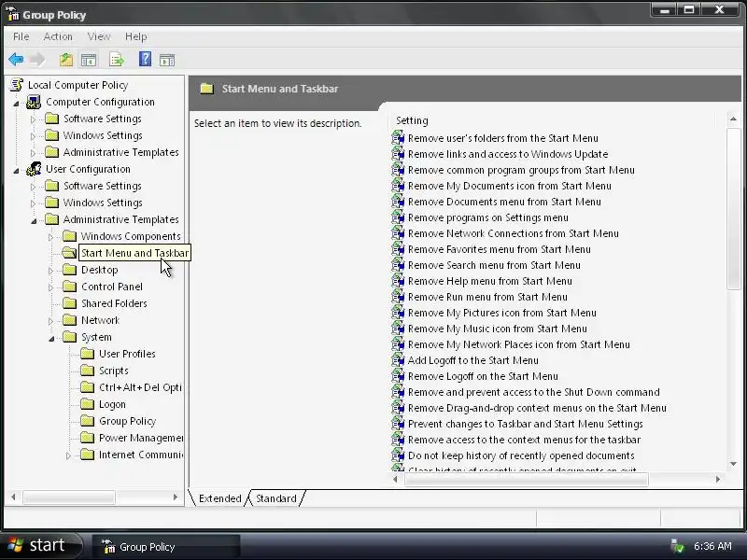Click the Group Policy title bar icon

[13, 15]
